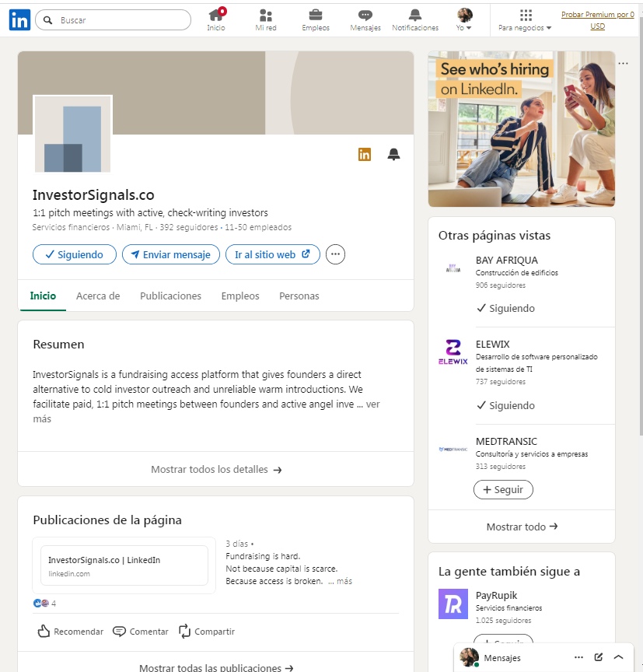Open MEDTRANSIC page
The image size is (643, 672).
(x=506, y=442)
